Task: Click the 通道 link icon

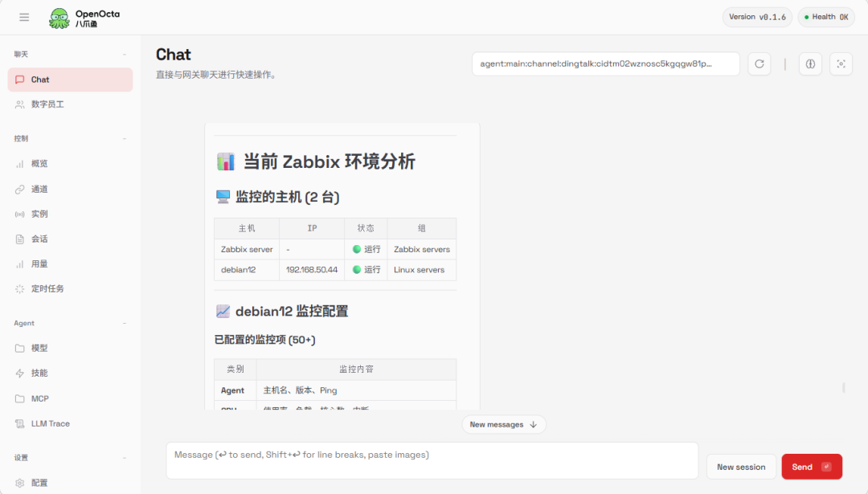Action: click(20, 190)
